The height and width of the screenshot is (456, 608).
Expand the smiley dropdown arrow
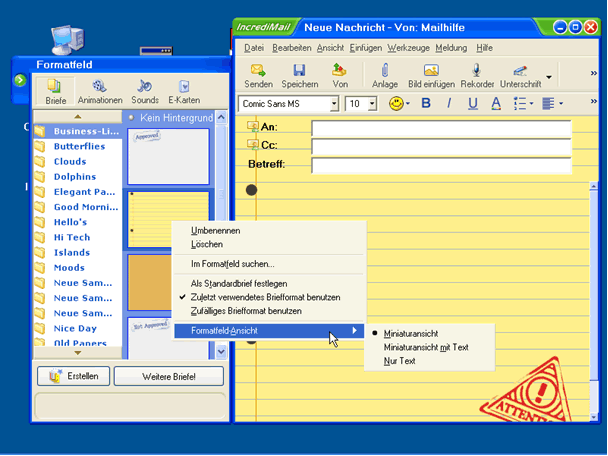point(408,104)
